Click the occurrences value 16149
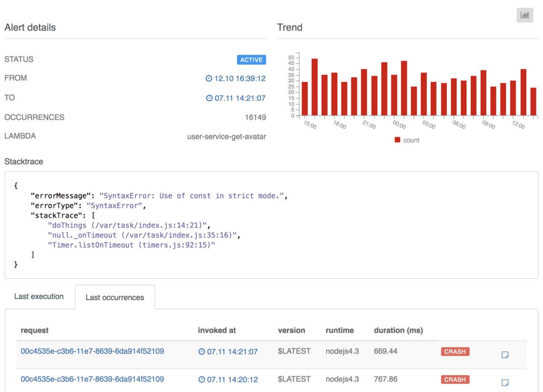Viewport: 543px width, 392px height. tap(255, 117)
